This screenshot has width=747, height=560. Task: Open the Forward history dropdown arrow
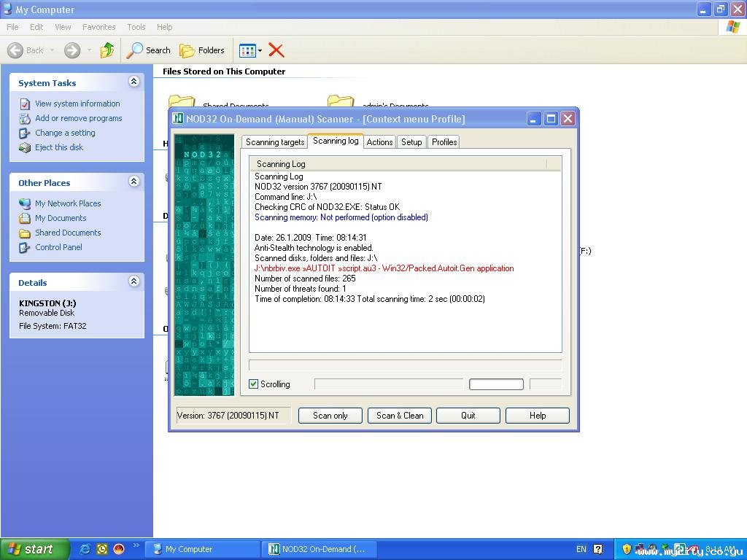[89, 50]
